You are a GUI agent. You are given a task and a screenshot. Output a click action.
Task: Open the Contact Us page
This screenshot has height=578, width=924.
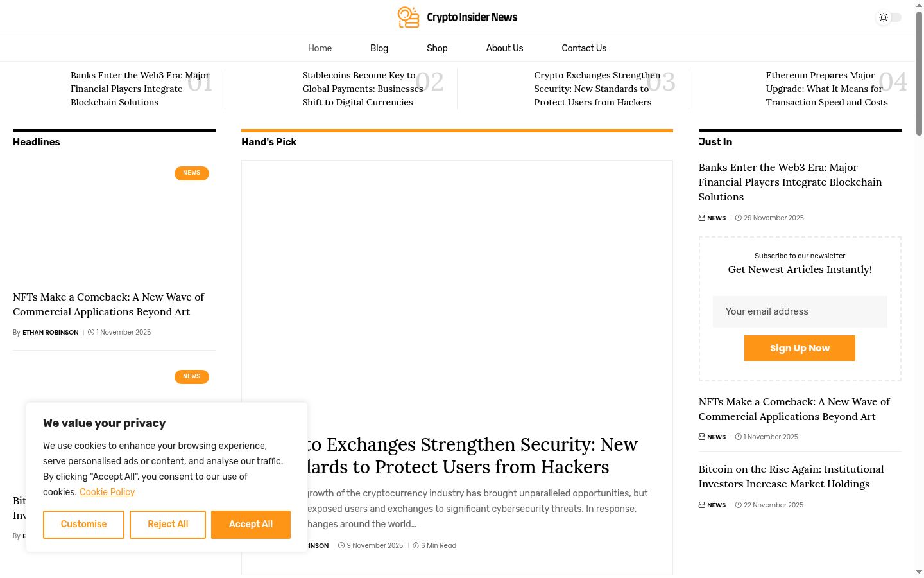coord(584,48)
